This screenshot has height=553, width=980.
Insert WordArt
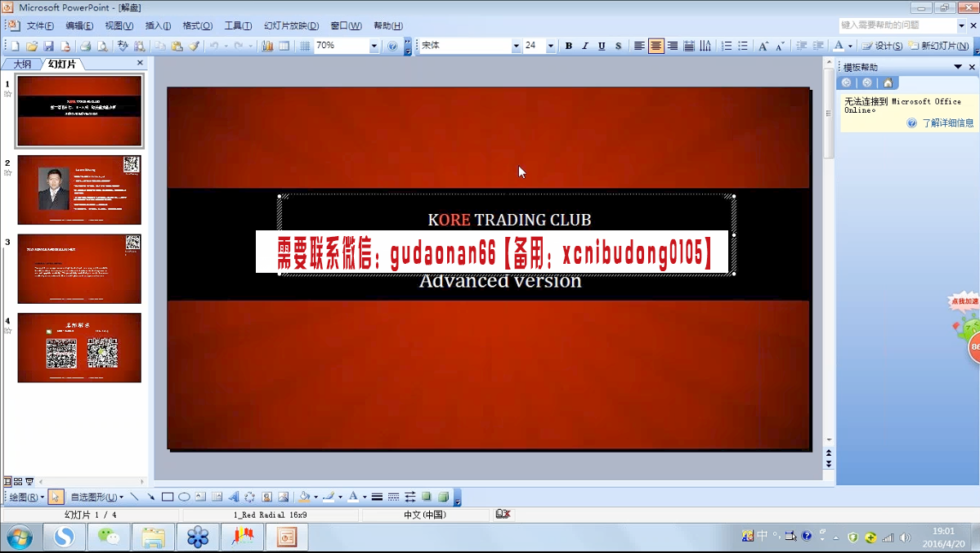(234, 497)
